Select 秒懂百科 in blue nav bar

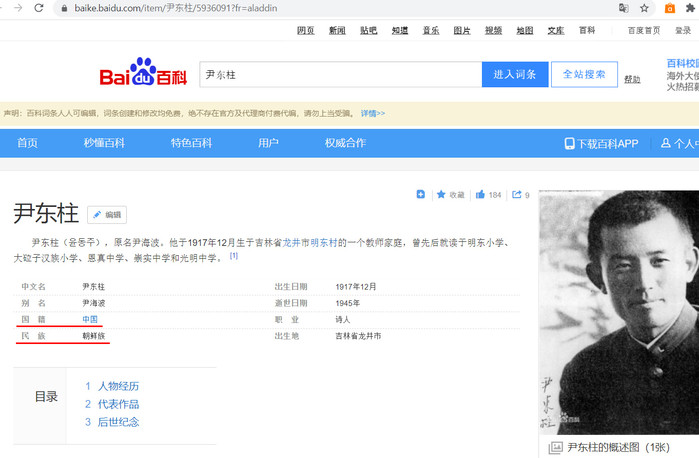click(104, 143)
